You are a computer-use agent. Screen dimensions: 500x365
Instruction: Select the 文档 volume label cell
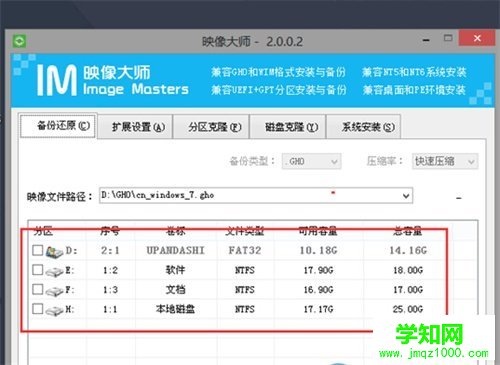click(176, 290)
